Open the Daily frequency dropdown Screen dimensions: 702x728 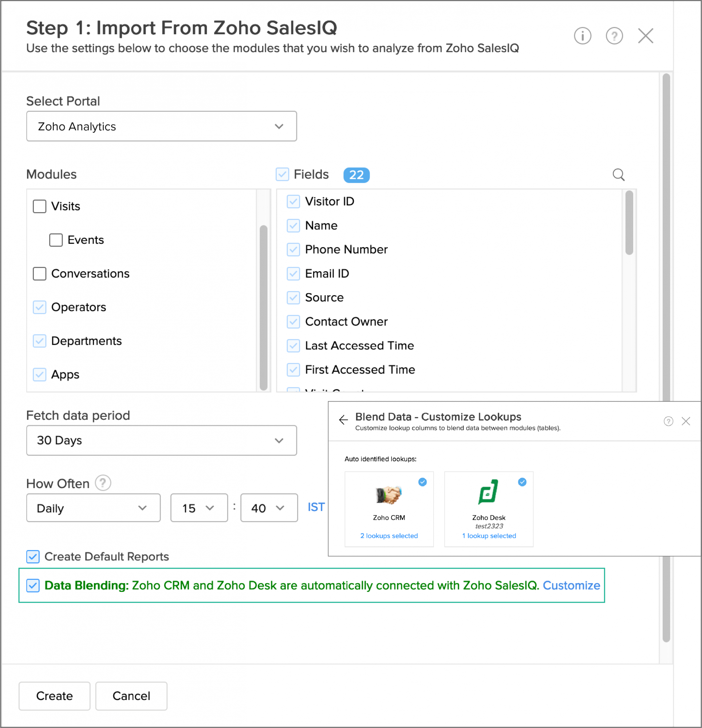tap(93, 508)
